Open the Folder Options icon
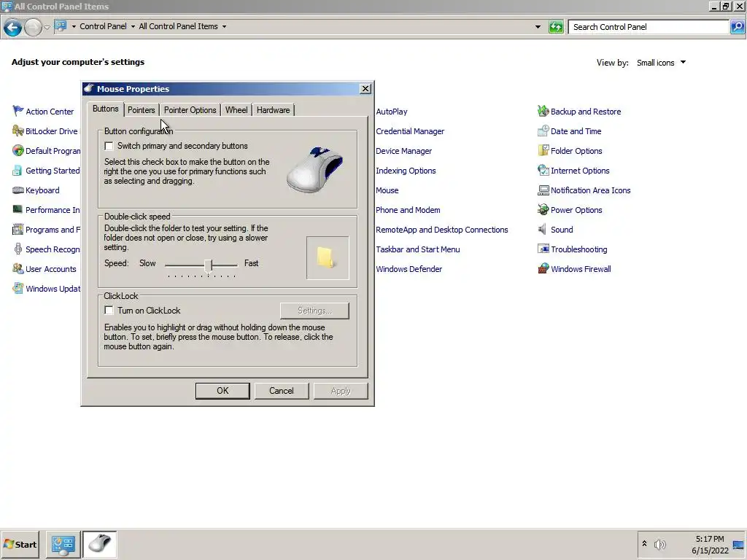This screenshot has width=747, height=560. (543, 150)
